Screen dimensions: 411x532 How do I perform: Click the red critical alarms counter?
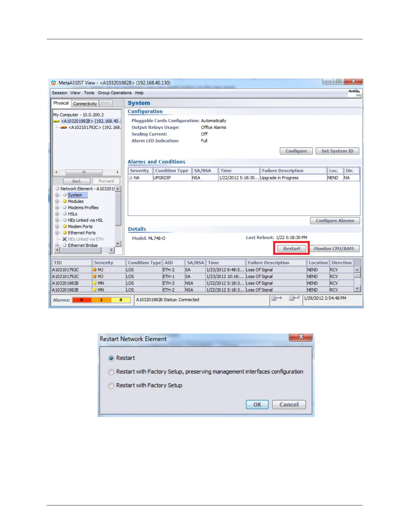[82, 300]
